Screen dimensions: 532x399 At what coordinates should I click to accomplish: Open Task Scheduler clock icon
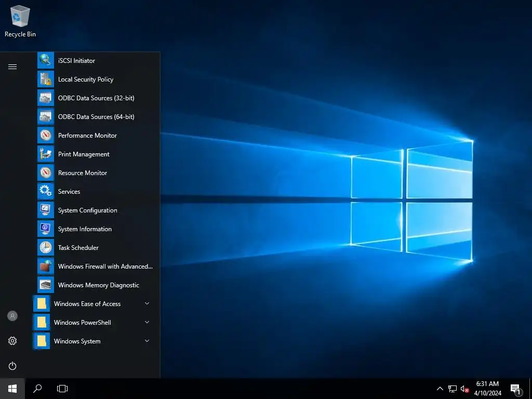(46, 247)
